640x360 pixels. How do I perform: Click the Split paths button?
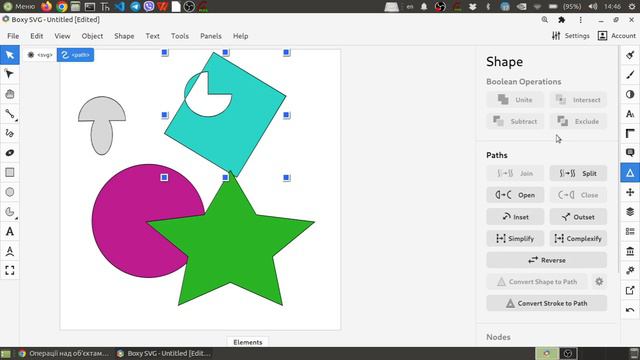pyautogui.click(x=578, y=173)
